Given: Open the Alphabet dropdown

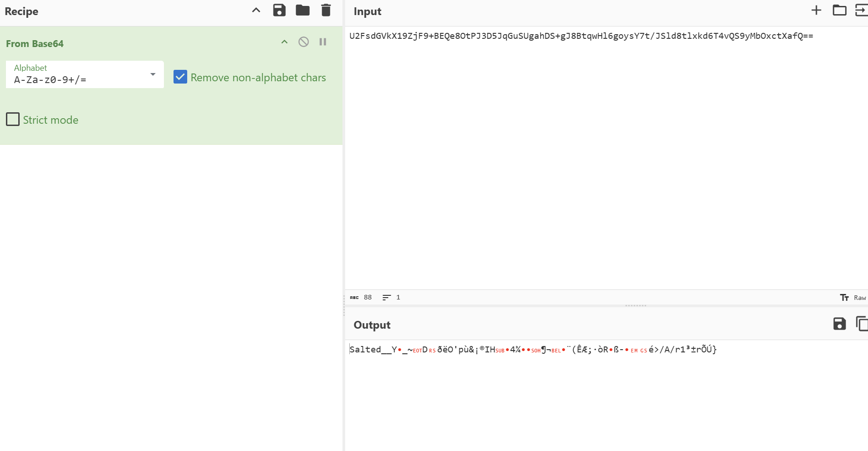Looking at the screenshot, I should 153,74.
